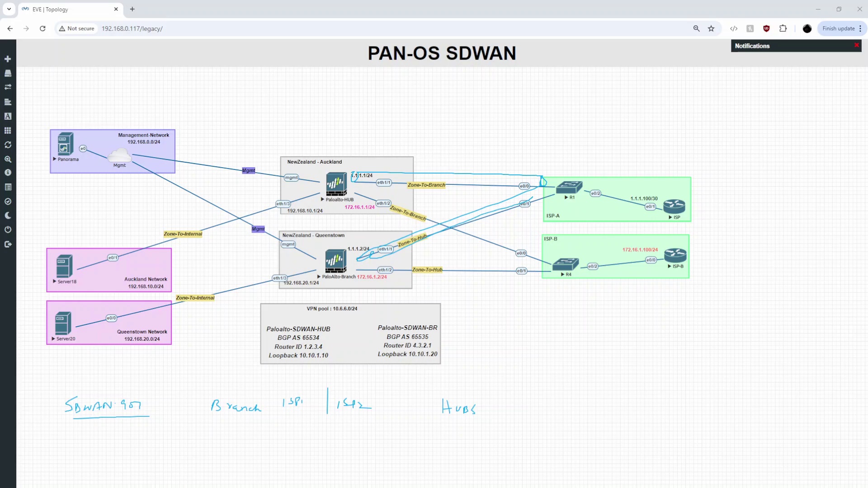868x488 pixels.
Task: Close the EVE | Topology tab
Action: pos(116,9)
